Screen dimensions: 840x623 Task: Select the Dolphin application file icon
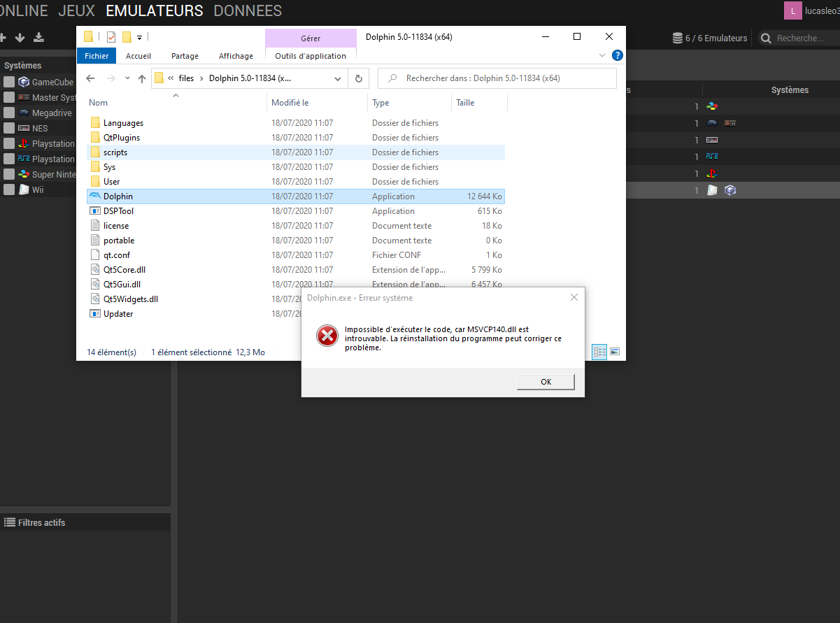[x=95, y=196]
